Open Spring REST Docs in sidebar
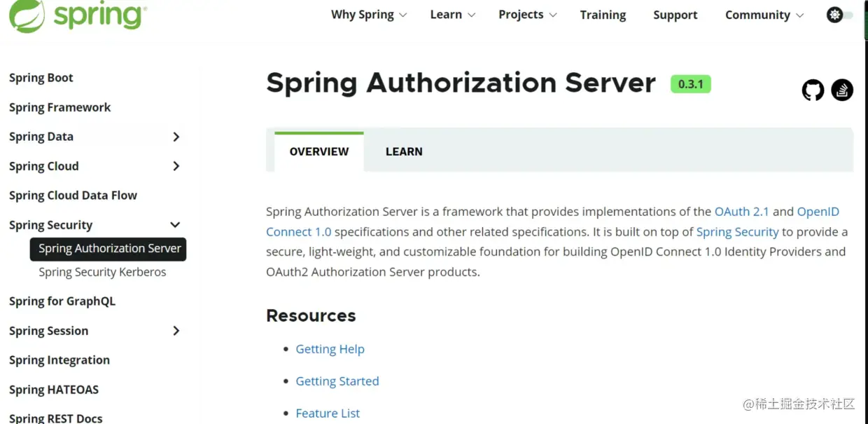This screenshot has width=868, height=424. 56,418
